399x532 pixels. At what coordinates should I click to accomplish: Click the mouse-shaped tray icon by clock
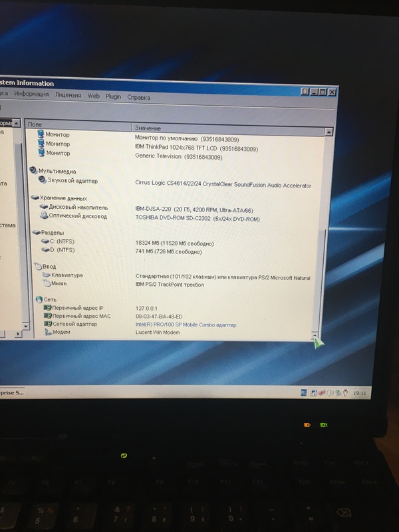coord(345,393)
